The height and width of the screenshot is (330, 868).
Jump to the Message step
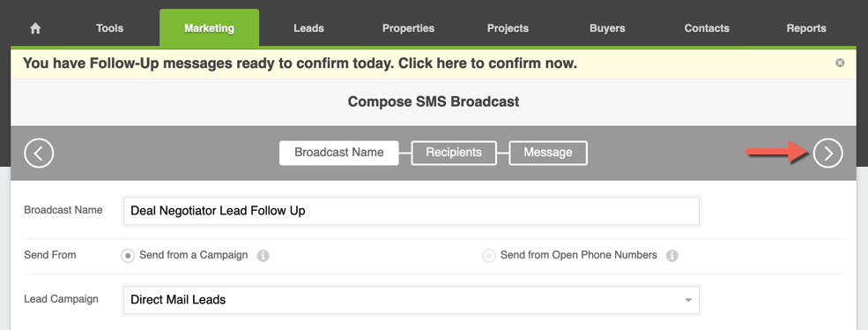click(548, 153)
